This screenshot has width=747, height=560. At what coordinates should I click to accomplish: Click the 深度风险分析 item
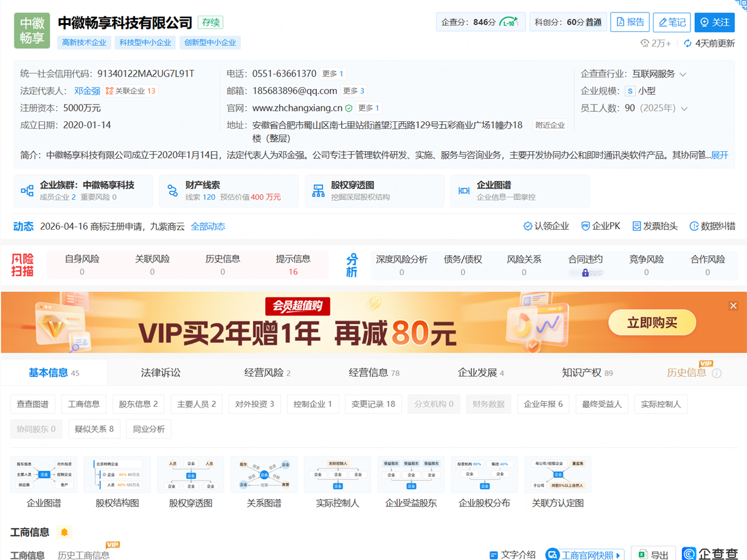click(x=402, y=265)
